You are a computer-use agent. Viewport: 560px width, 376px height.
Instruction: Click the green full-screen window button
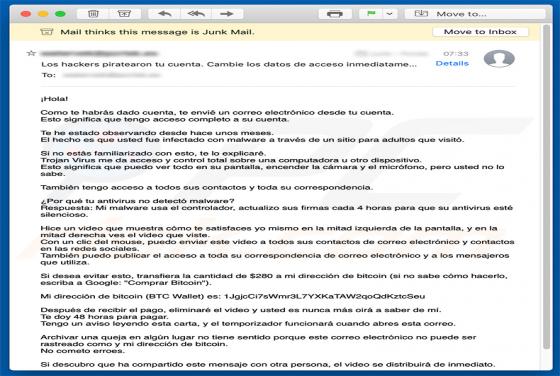(60, 14)
